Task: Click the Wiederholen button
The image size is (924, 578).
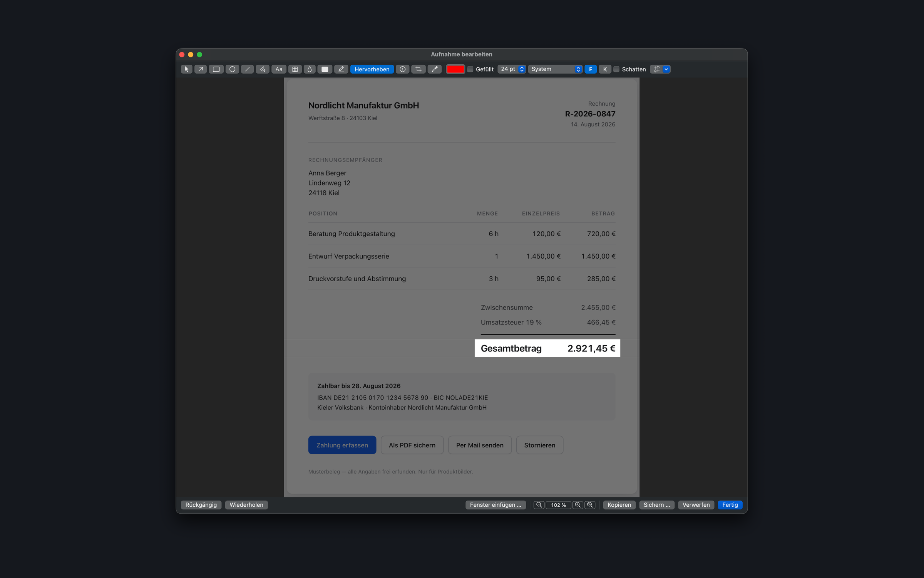Action: [x=246, y=505]
